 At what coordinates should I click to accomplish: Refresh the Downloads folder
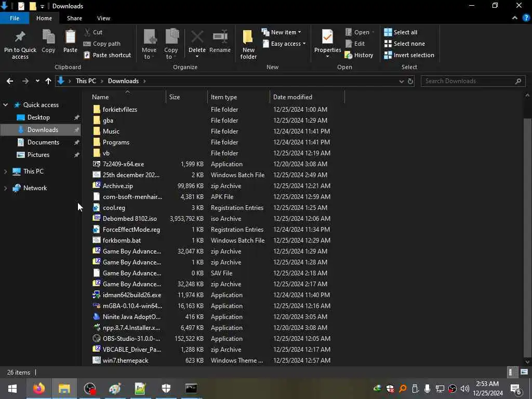coord(410,82)
